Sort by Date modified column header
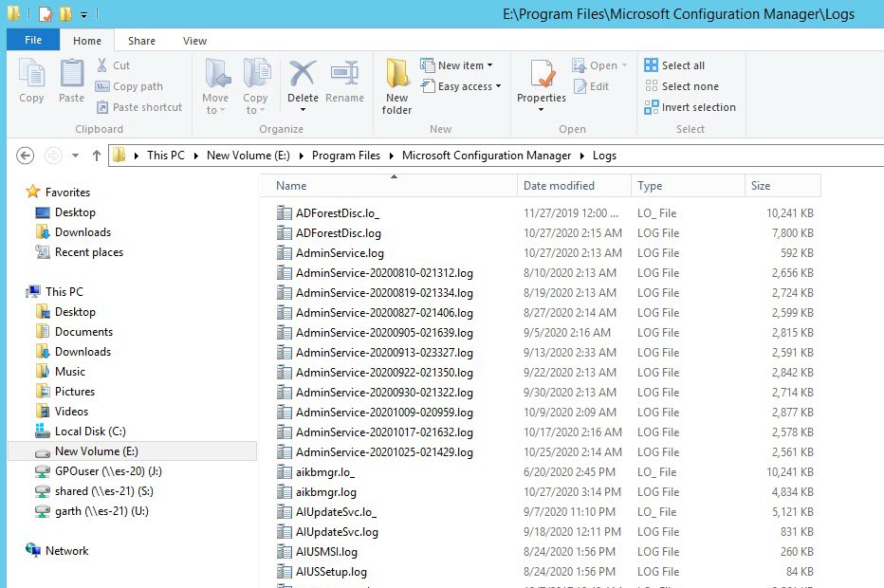884x588 pixels. (575, 186)
